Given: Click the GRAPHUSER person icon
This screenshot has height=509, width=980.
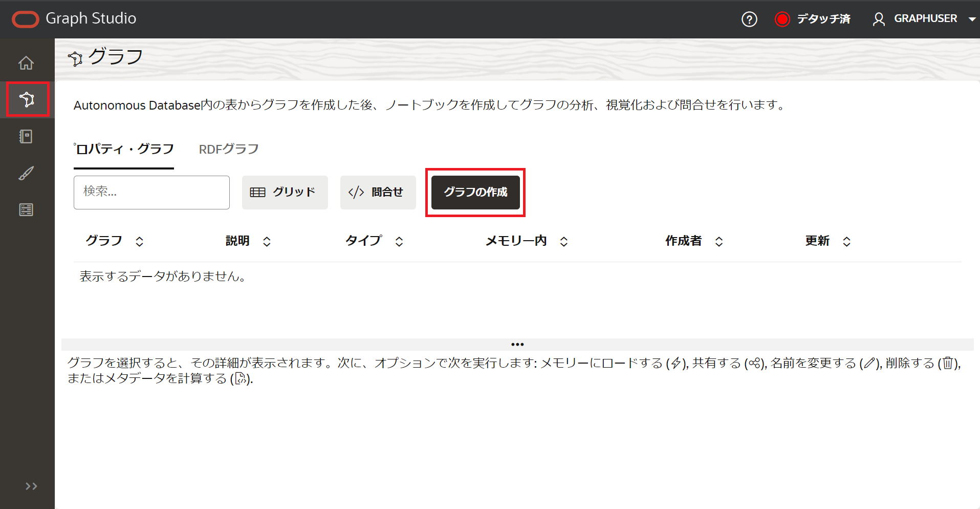Looking at the screenshot, I should coord(879,19).
